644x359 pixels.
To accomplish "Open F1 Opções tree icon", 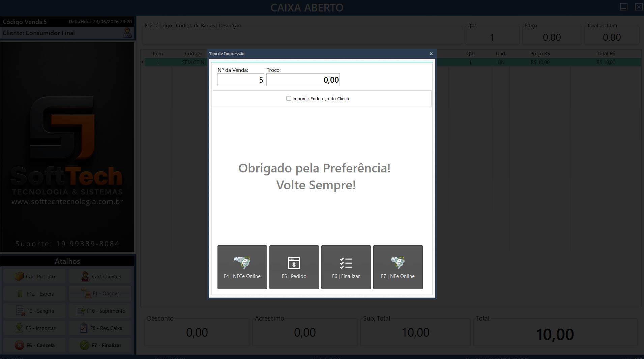I will (x=86, y=293).
